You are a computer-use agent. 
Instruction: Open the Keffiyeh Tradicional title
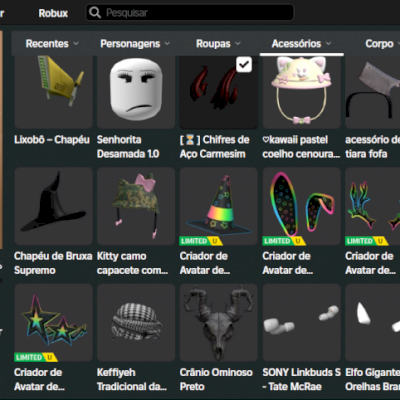[132, 379]
